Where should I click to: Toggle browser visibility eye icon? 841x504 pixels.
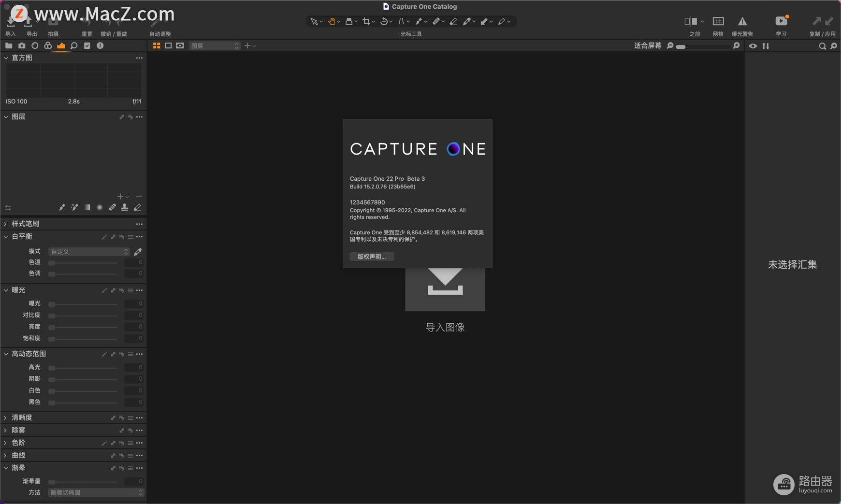coord(753,46)
